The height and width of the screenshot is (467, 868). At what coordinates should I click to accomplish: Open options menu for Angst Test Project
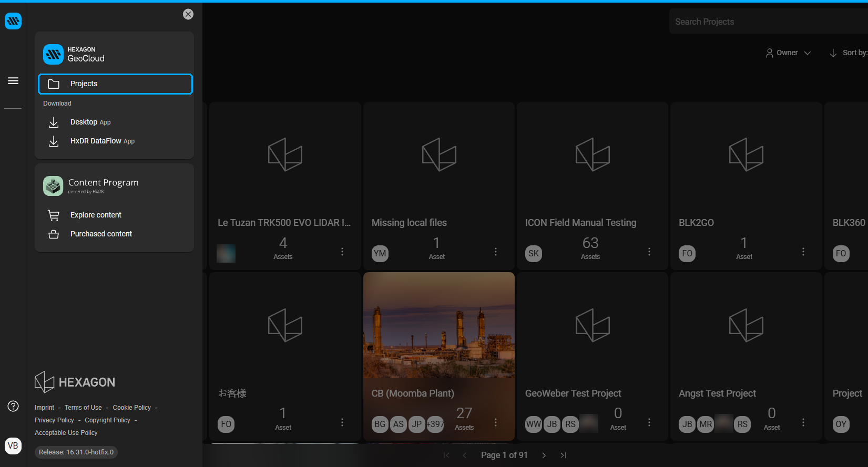click(x=803, y=422)
